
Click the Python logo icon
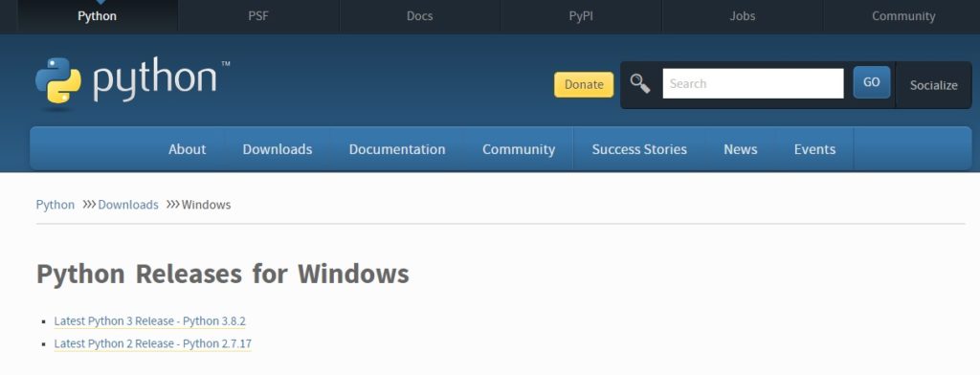coord(58,80)
